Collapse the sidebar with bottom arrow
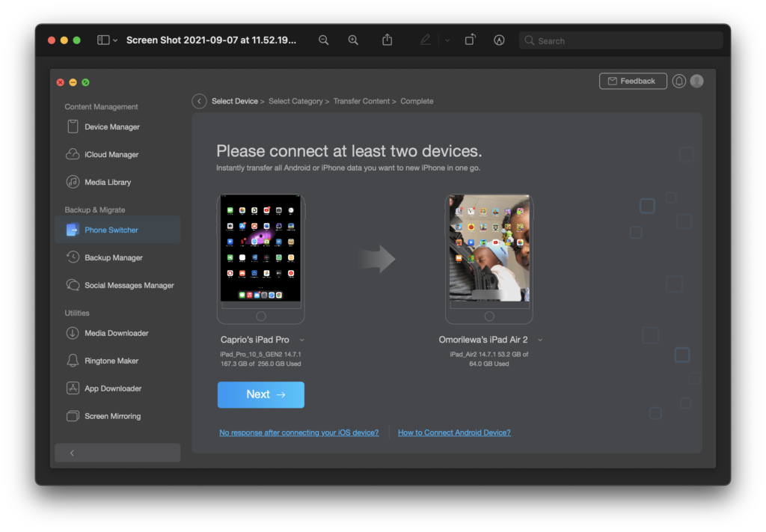This screenshot has width=766, height=532. 117,453
